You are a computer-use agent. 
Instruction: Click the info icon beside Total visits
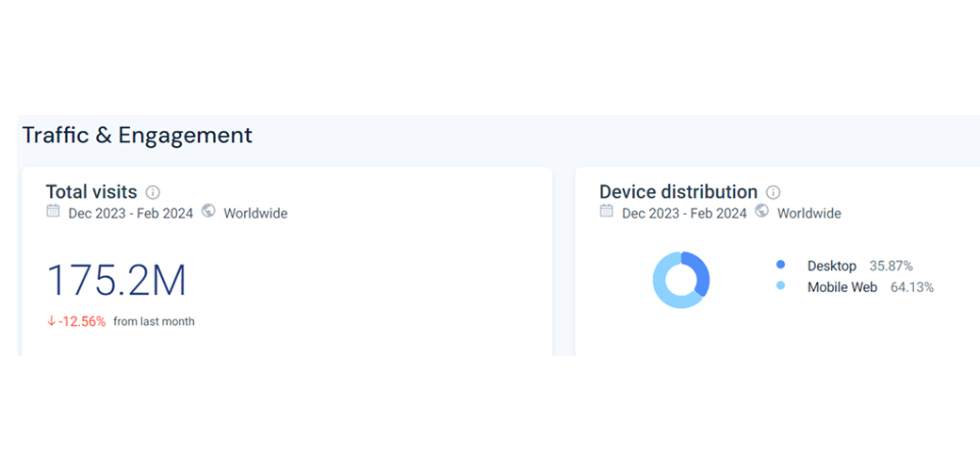coord(153,192)
